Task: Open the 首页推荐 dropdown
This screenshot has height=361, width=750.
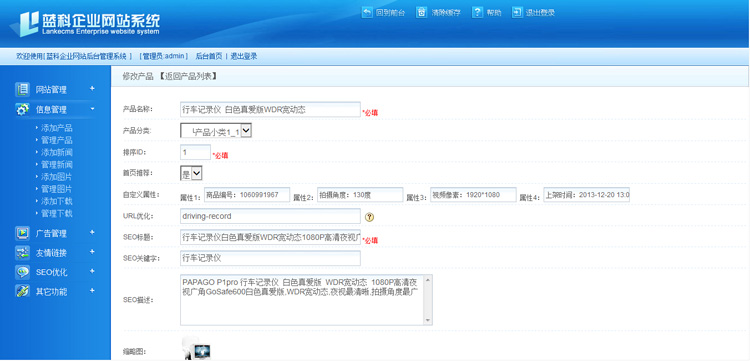Action: (x=191, y=173)
